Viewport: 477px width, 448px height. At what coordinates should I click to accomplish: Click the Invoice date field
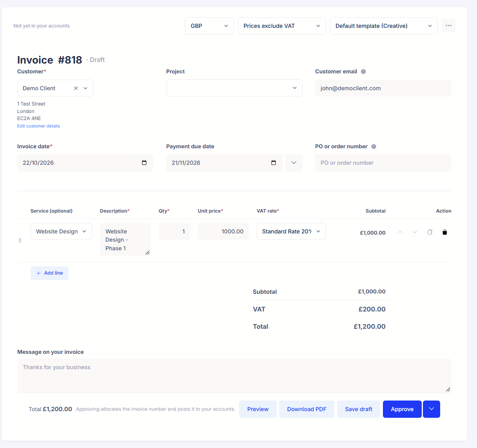85,163
